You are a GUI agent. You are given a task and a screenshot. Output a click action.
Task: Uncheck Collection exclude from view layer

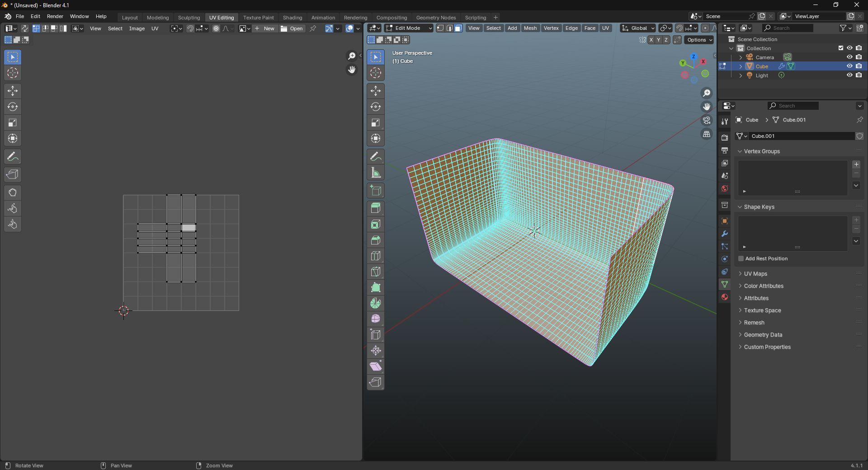tap(840, 48)
